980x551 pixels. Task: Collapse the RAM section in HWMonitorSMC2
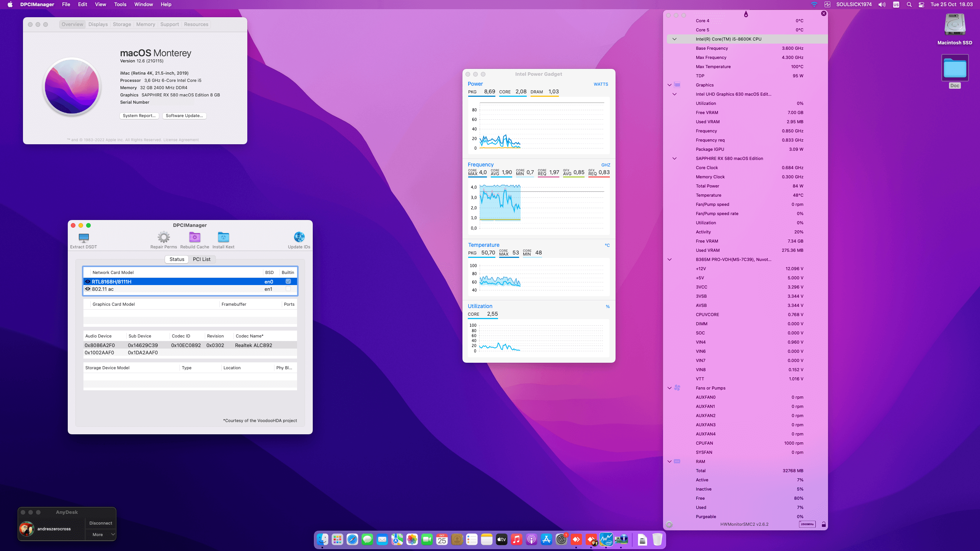(670, 461)
